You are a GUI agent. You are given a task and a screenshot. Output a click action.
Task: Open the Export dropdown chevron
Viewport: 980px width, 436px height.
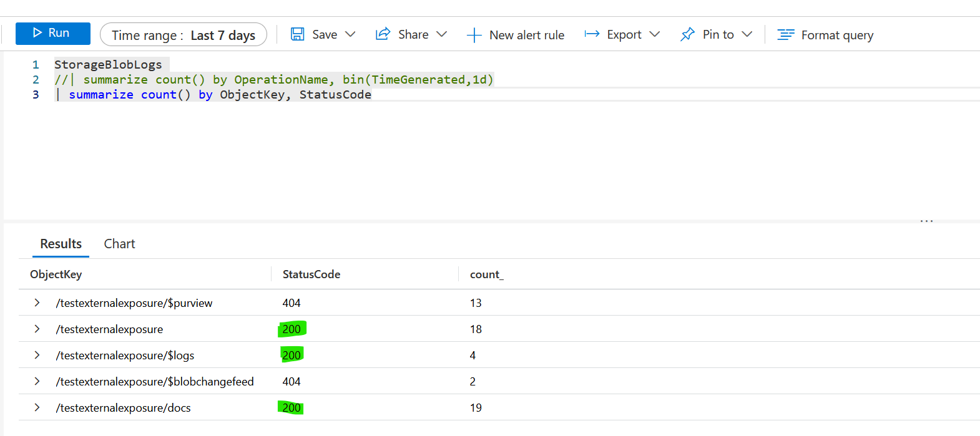tap(654, 34)
